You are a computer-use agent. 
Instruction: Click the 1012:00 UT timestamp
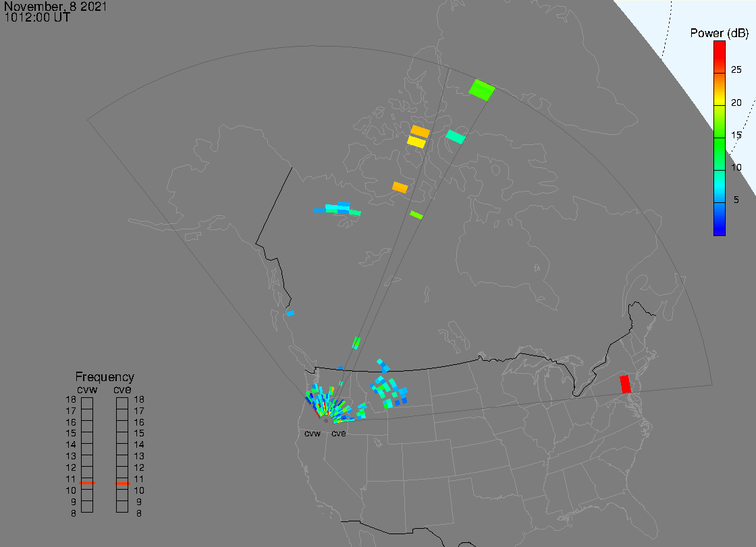tap(37, 18)
